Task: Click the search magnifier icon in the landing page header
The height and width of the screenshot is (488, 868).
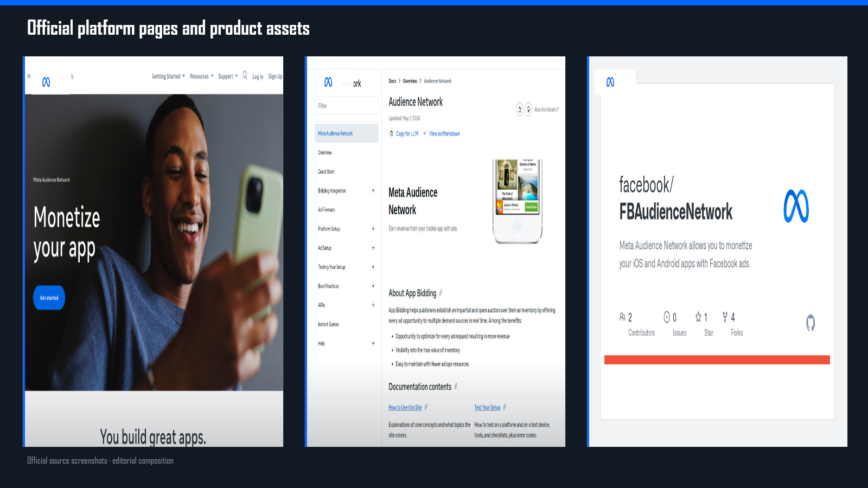Action: (245, 75)
